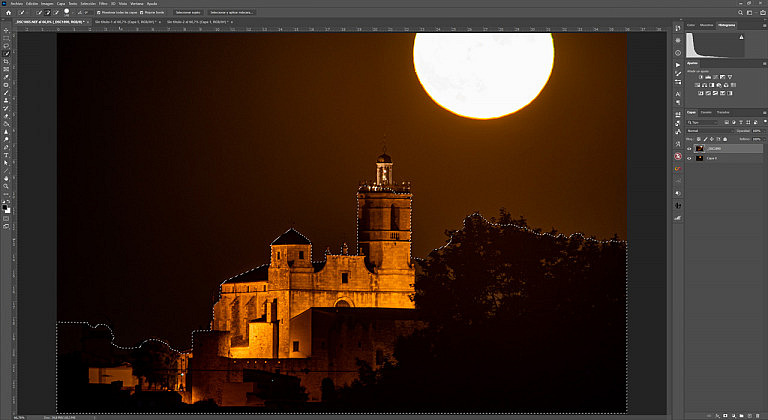The image size is (768, 420).
Task: Pick the Zoom magnifier tool
Action: click(x=6, y=186)
